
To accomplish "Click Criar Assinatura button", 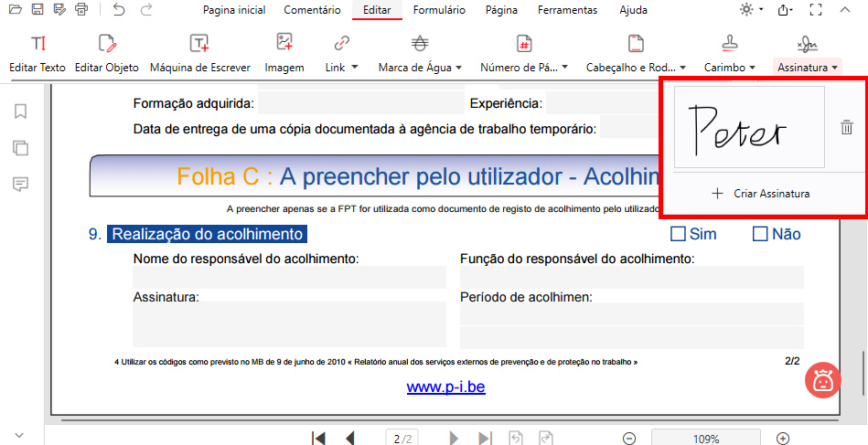I will click(x=763, y=194).
